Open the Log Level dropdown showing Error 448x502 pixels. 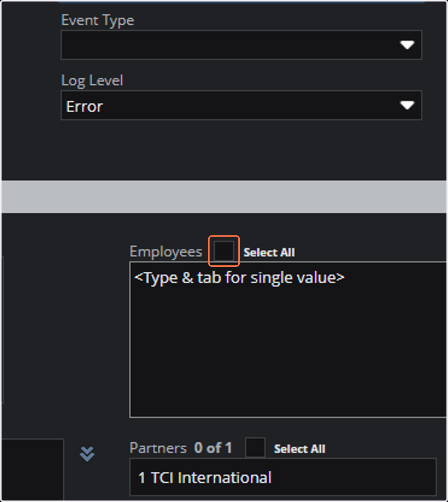pos(241,105)
